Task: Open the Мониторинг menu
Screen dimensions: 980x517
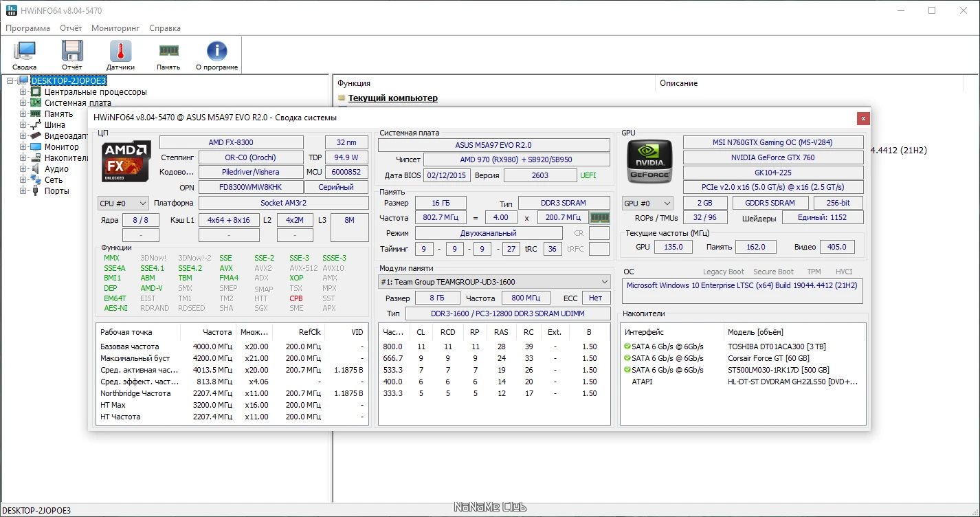Action: click(x=115, y=28)
